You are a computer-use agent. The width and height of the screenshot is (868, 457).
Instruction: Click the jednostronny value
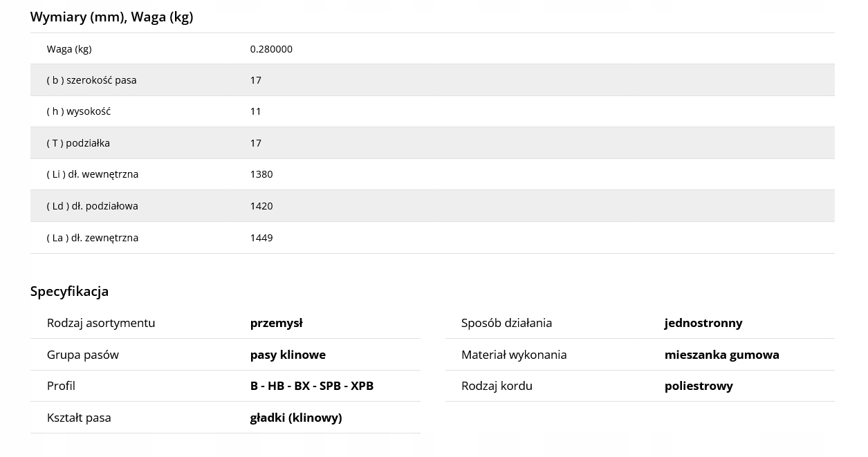pyautogui.click(x=703, y=323)
